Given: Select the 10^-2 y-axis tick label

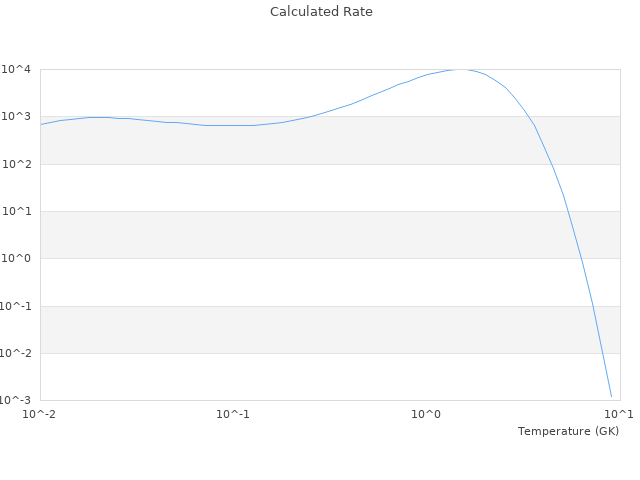Looking at the screenshot, I should pos(15,353).
